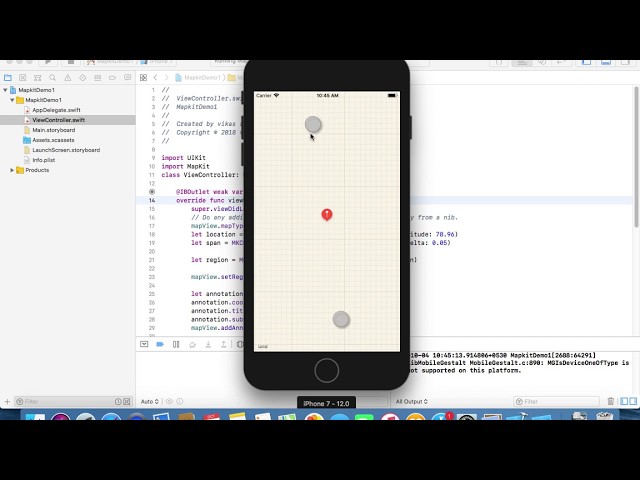Go forward with the editor forward arrow
Image resolution: width=640 pixels, height=480 pixels.
167,78
